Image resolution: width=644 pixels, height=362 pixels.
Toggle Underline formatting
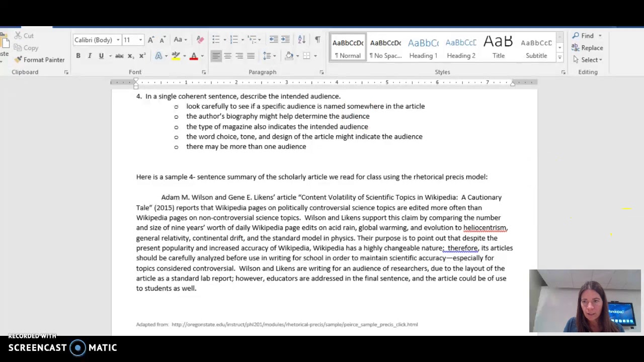pos(101,56)
